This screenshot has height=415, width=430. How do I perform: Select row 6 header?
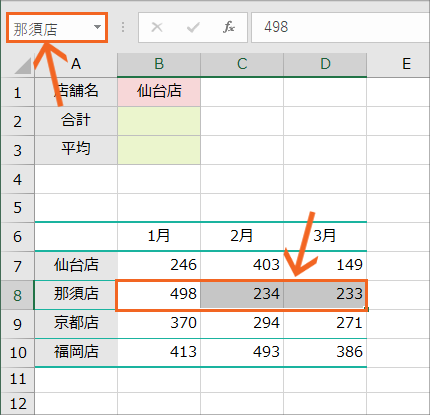[x=18, y=237]
